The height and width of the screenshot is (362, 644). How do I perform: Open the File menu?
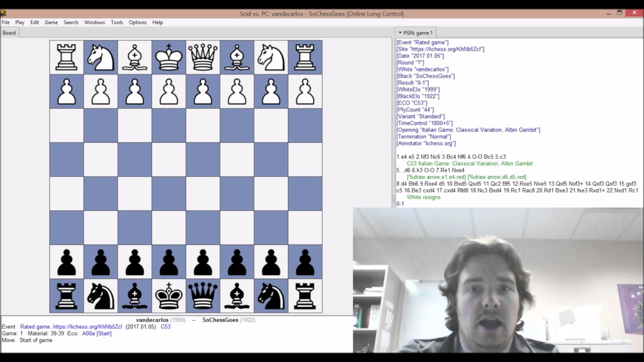tap(6, 22)
